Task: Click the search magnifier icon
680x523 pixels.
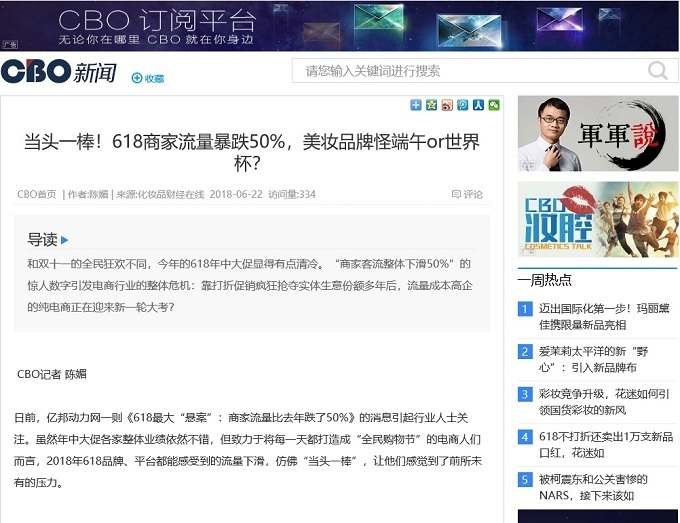Action: click(657, 70)
